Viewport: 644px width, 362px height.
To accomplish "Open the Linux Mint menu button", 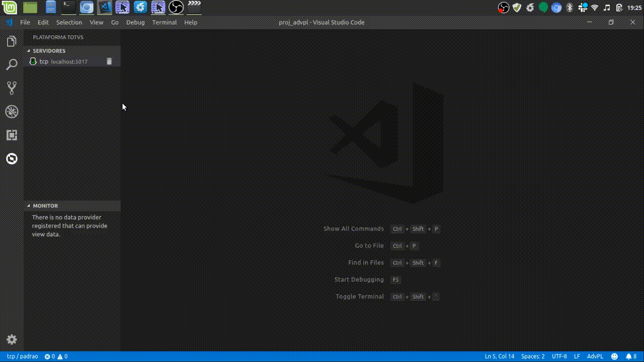I will (x=9, y=7).
